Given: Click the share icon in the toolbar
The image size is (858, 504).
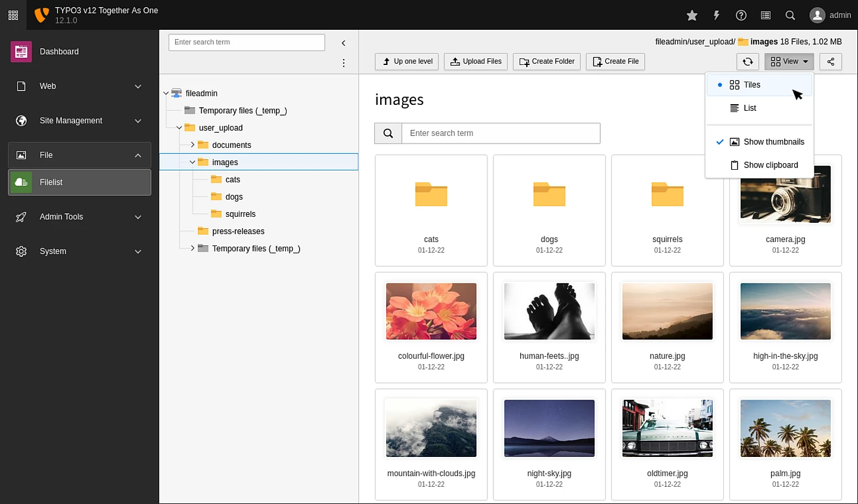Looking at the screenshot, I should click(831, 61).
